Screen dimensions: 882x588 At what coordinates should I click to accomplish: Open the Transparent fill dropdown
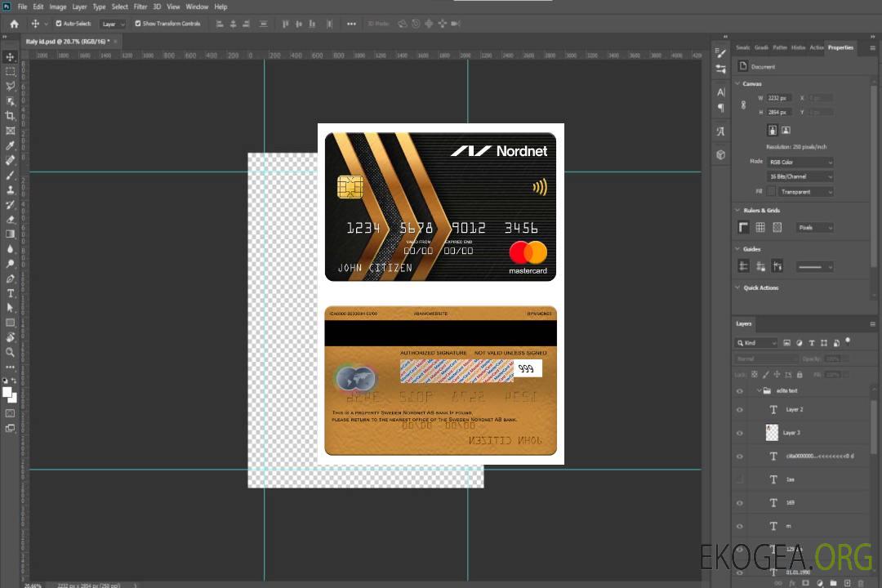coord(805,192)
